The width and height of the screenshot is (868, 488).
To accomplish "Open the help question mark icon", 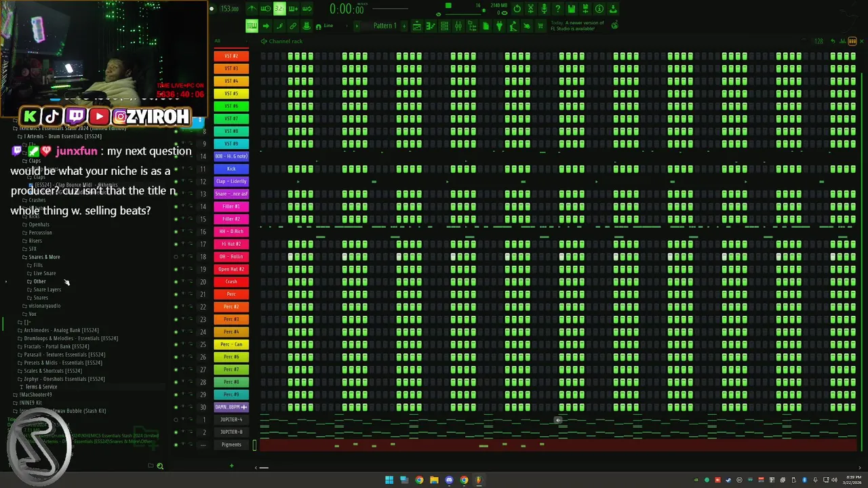I will pyautogui.click(x=557, y=8).
